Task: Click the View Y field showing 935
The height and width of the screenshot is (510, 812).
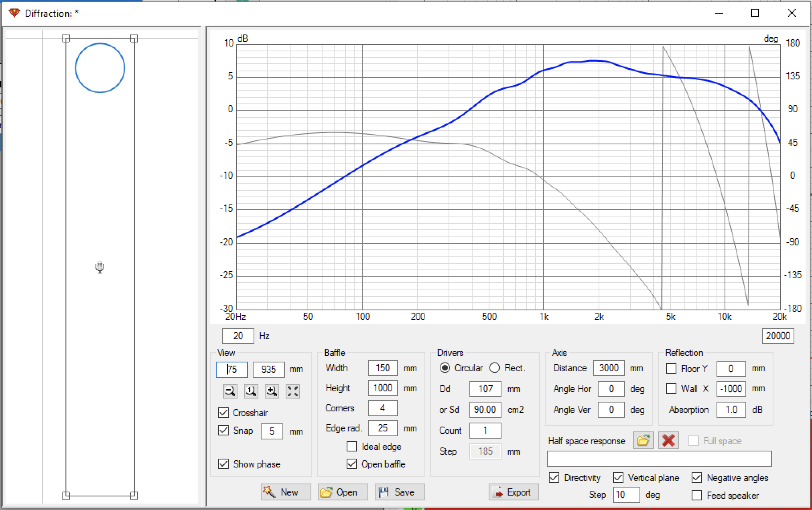Action: [269, 369]
